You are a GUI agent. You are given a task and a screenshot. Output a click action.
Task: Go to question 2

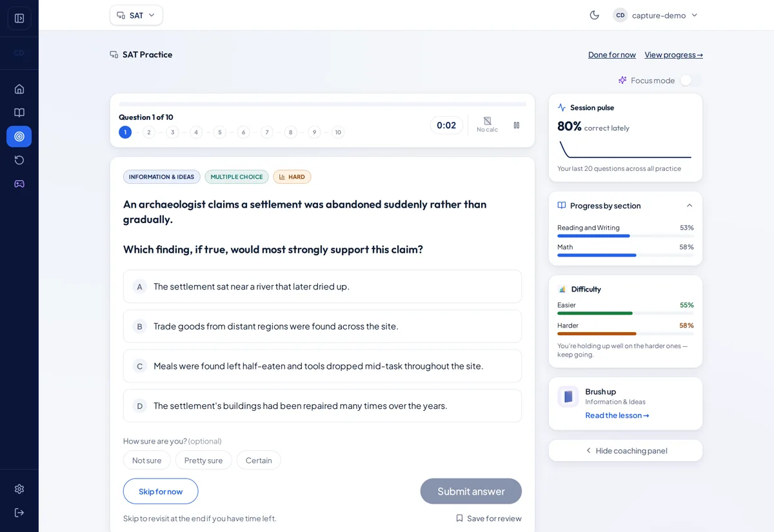(x=149, y=132)
